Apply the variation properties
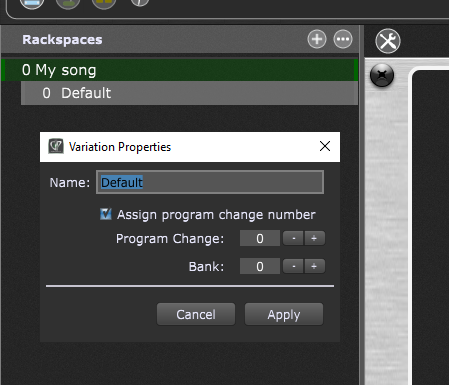449x385 pixels. click(284, 314)
